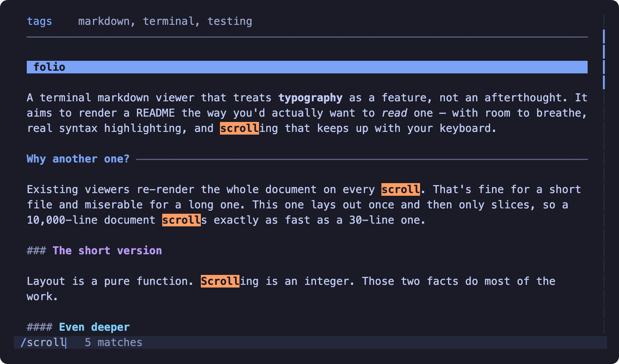Click the 'terminal' tag value

coord(169,21)
